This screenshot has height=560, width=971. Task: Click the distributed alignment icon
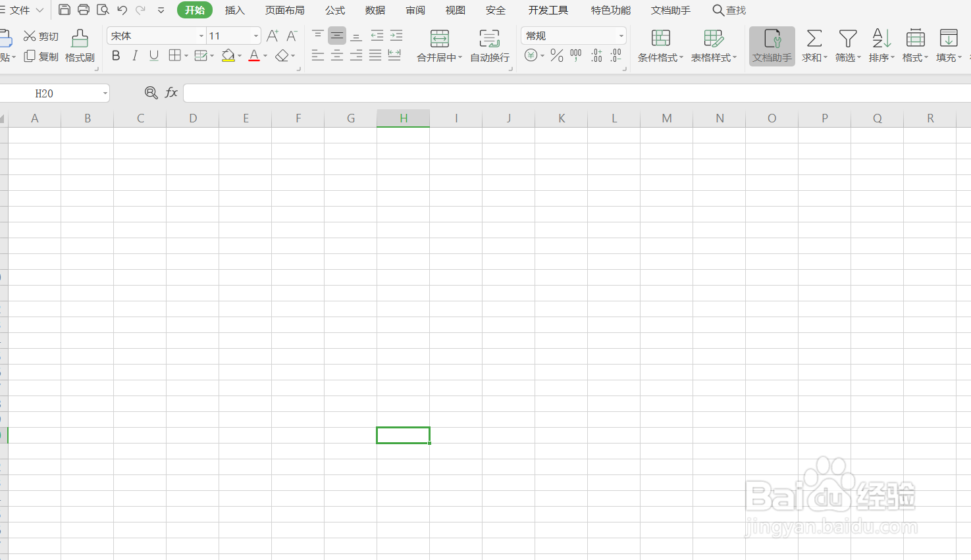click(x=394, y=55)
